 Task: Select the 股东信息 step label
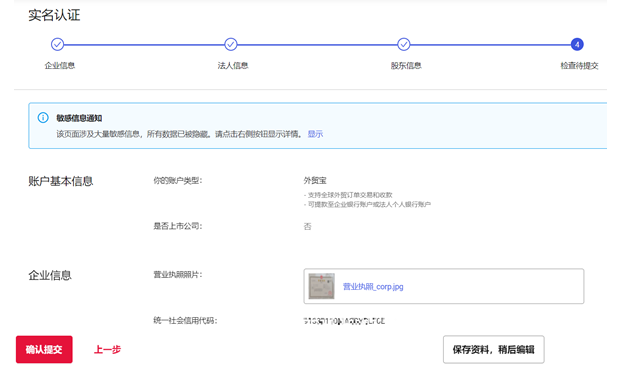point(406,66)
